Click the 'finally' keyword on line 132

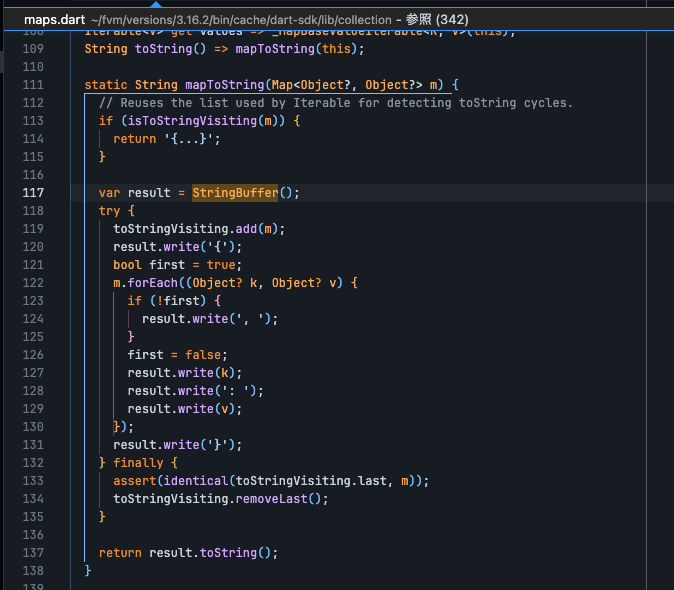138,463
